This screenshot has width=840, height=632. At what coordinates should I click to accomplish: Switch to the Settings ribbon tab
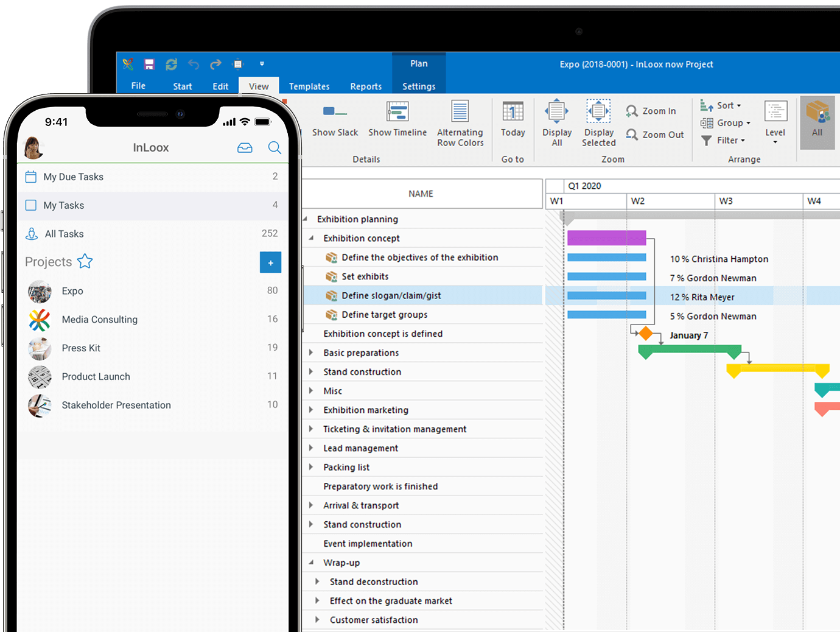419,86
